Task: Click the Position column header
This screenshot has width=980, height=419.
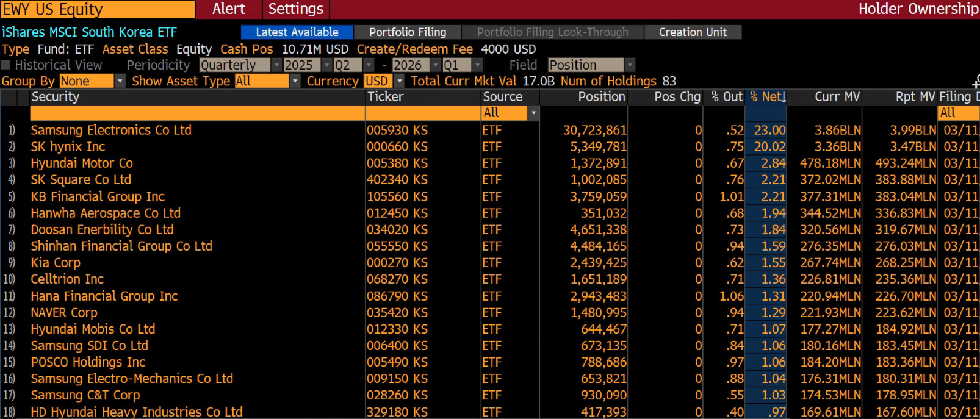Action: [x=601, y=97]
